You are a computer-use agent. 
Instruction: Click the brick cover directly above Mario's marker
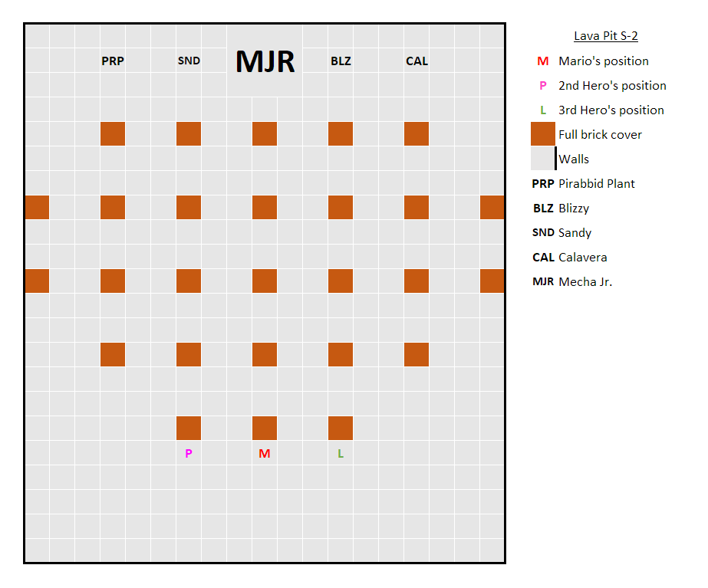coord(265,428)
